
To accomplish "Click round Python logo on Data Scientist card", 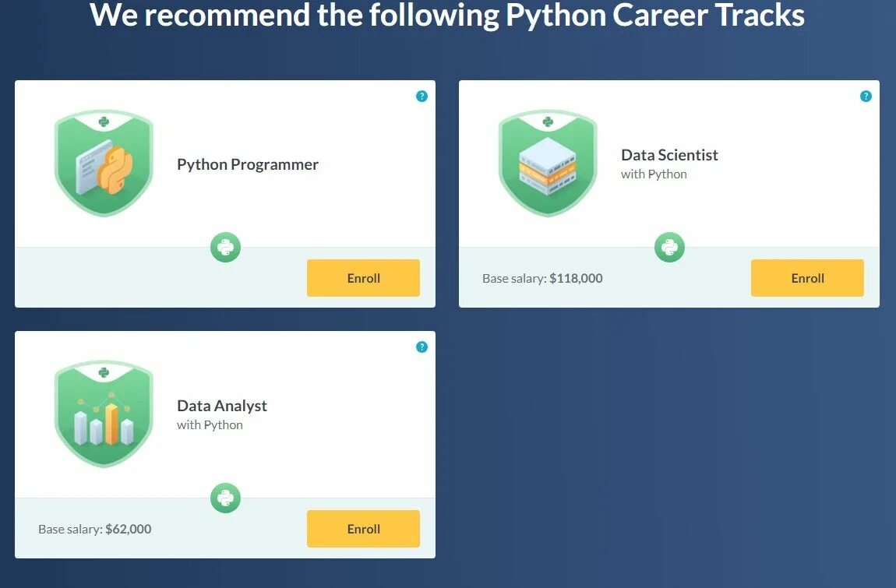I will [669, 248].
